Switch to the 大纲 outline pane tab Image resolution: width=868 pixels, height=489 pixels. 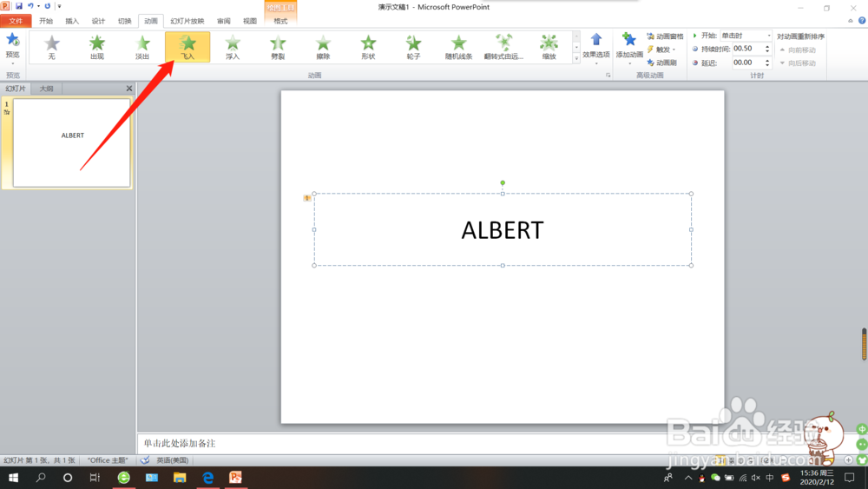pos(47,89)
